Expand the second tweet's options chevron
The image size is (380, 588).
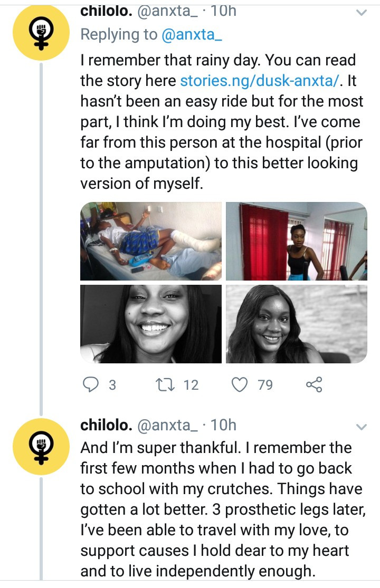(362, 426)
